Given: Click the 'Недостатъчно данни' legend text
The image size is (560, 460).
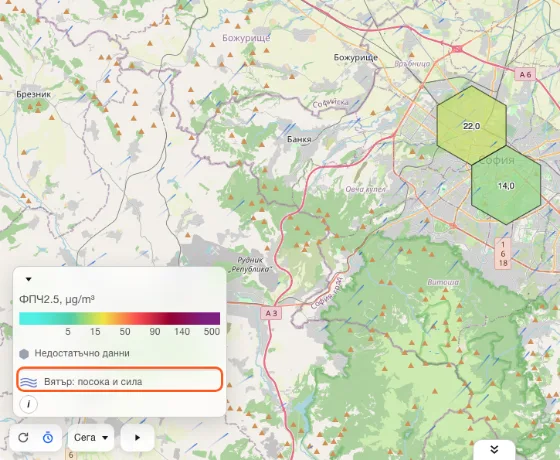Looking at the screenshot, I should (82, 353).
